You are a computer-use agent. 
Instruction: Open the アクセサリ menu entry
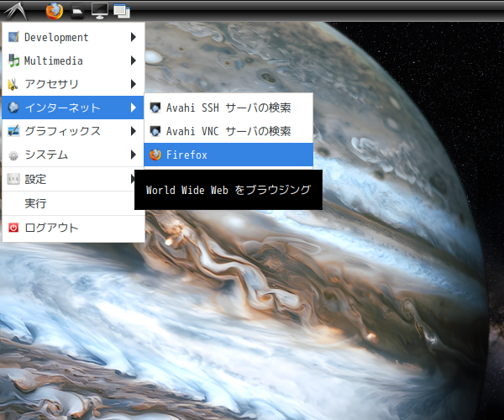pos(73,84)
